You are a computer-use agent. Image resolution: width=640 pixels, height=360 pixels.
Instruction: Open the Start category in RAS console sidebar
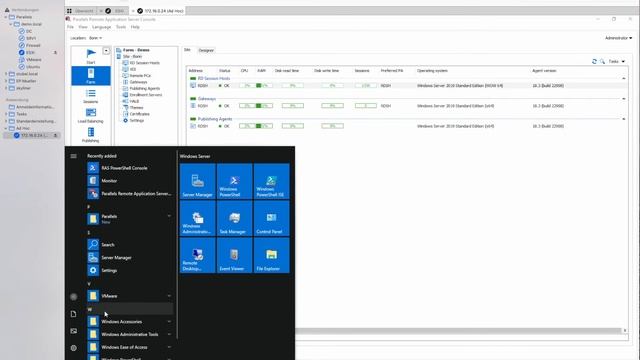[91, 56]
